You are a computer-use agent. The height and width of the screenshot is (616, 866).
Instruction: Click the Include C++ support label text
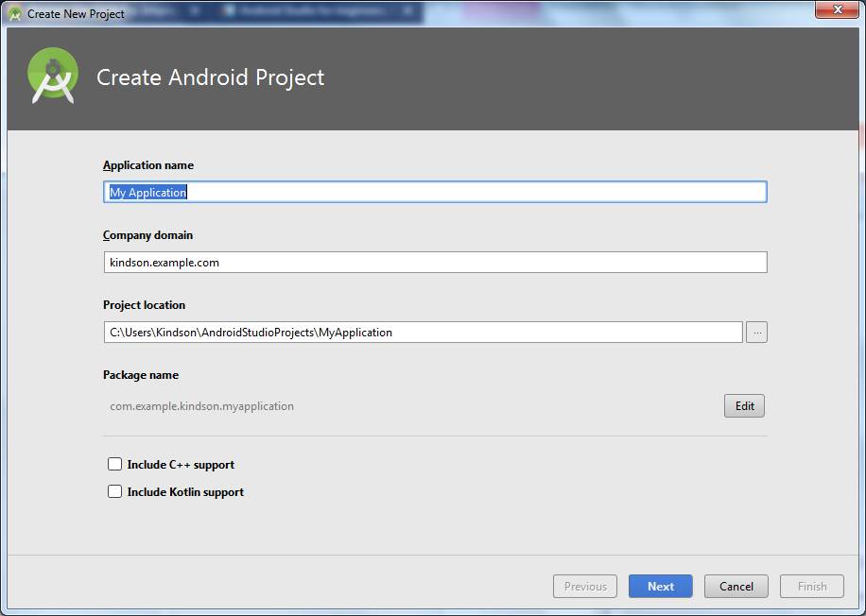point(181,465)
